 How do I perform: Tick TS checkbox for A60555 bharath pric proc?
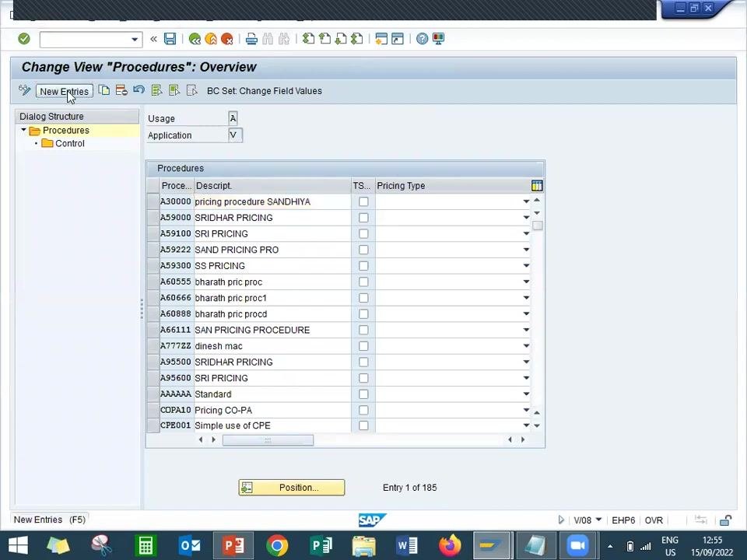363,282
